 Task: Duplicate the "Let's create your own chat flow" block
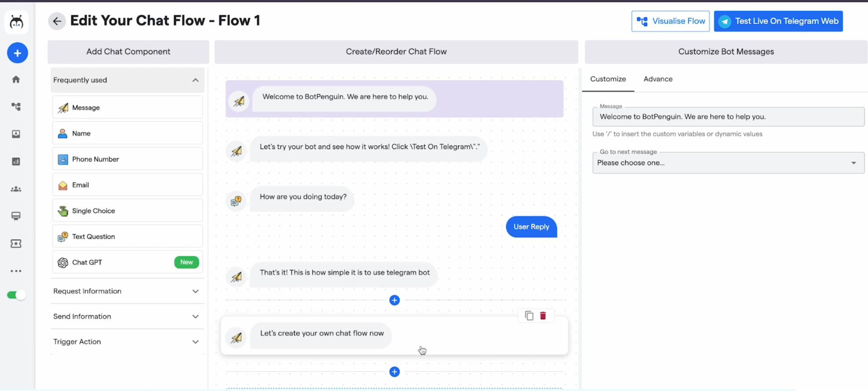tap(529, 316)
